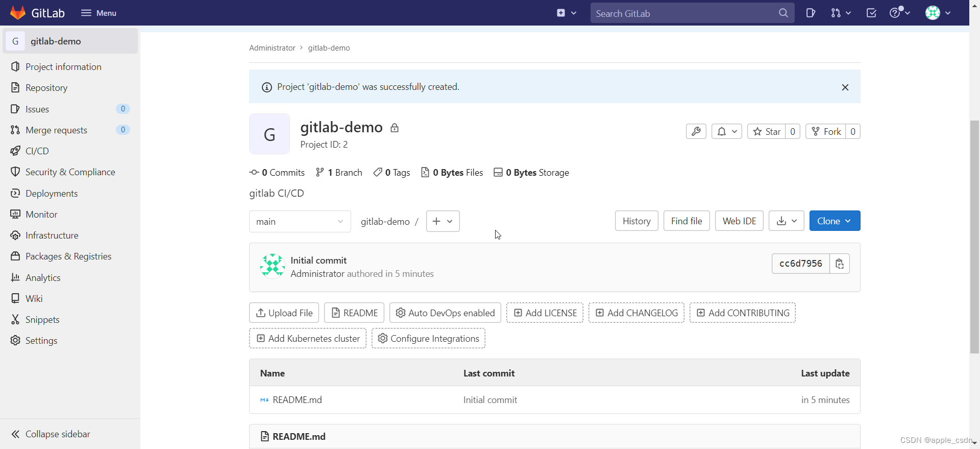Click the Star count 0
The height and width of the screenshot is (449, 980).
click(793, 131)
